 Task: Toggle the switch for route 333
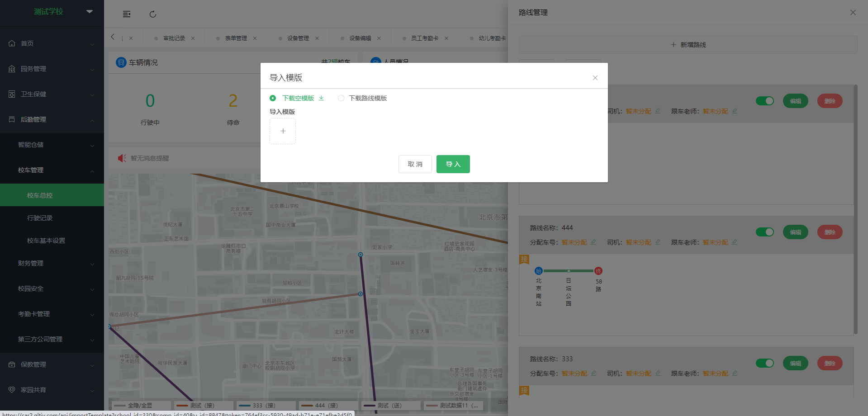pyautogui.click(x=765, y=363)
